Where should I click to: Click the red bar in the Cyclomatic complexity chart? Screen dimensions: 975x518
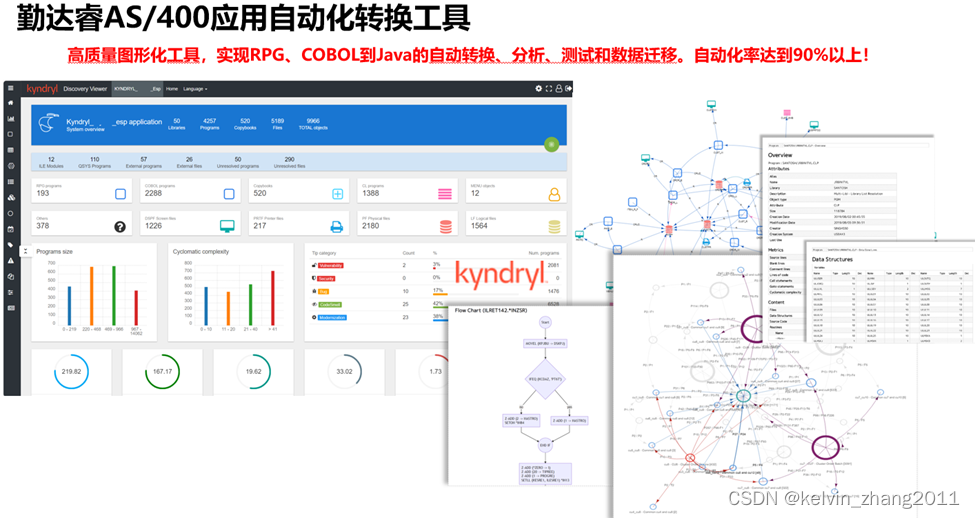click(272, 298)
